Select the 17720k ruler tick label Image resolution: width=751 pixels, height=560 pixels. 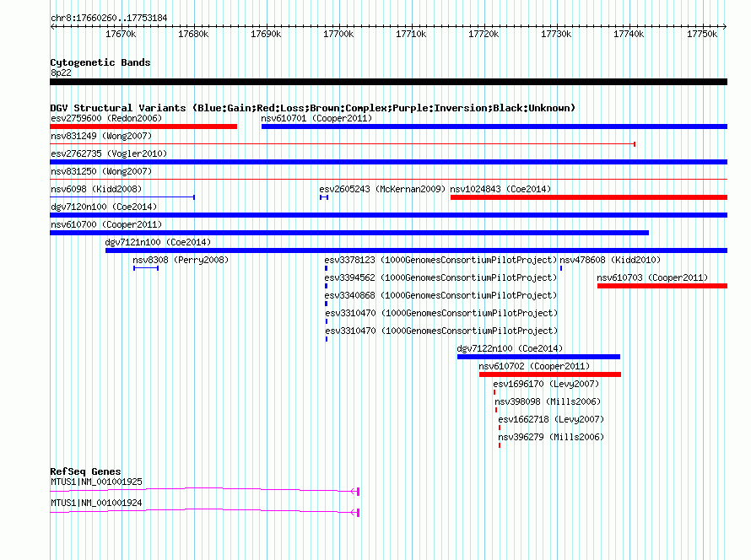[x=484, y=34]
